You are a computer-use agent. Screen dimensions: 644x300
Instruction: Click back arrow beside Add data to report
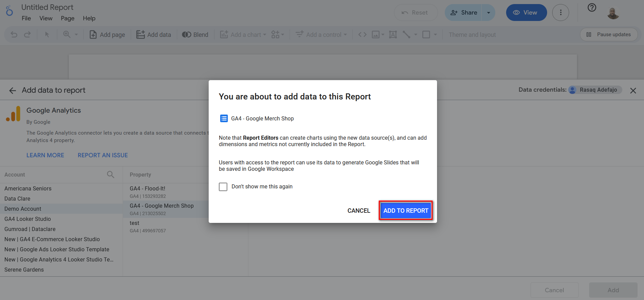click(x=13, y=90)
